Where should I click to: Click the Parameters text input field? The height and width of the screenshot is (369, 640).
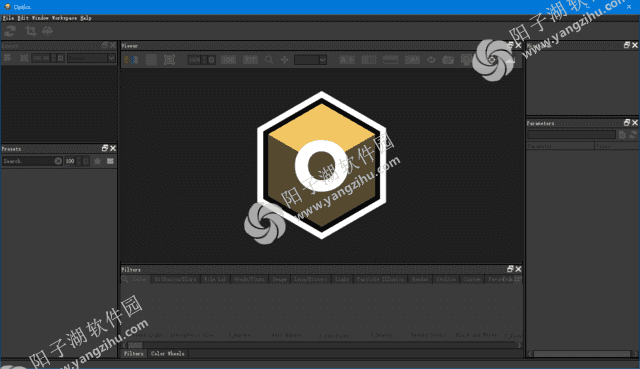(x=571, y=135)
